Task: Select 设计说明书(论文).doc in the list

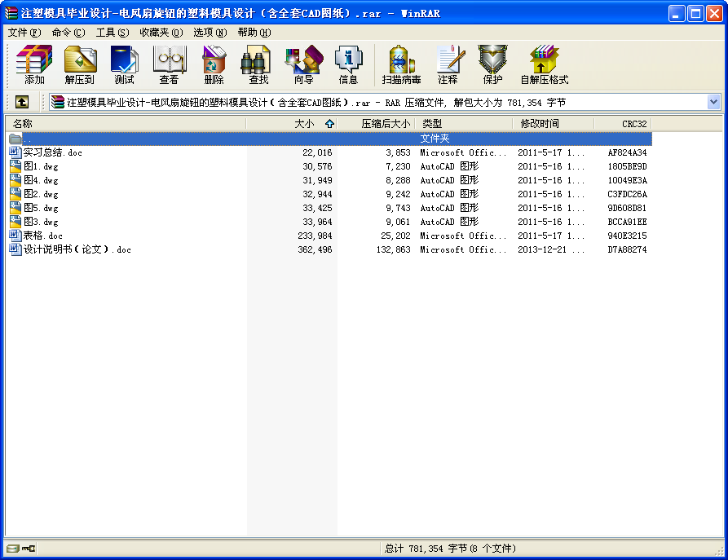Action: 77,249
